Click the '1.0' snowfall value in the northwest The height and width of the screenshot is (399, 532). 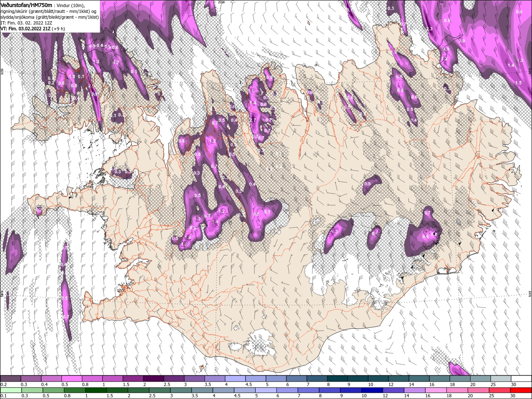point(71,76)
